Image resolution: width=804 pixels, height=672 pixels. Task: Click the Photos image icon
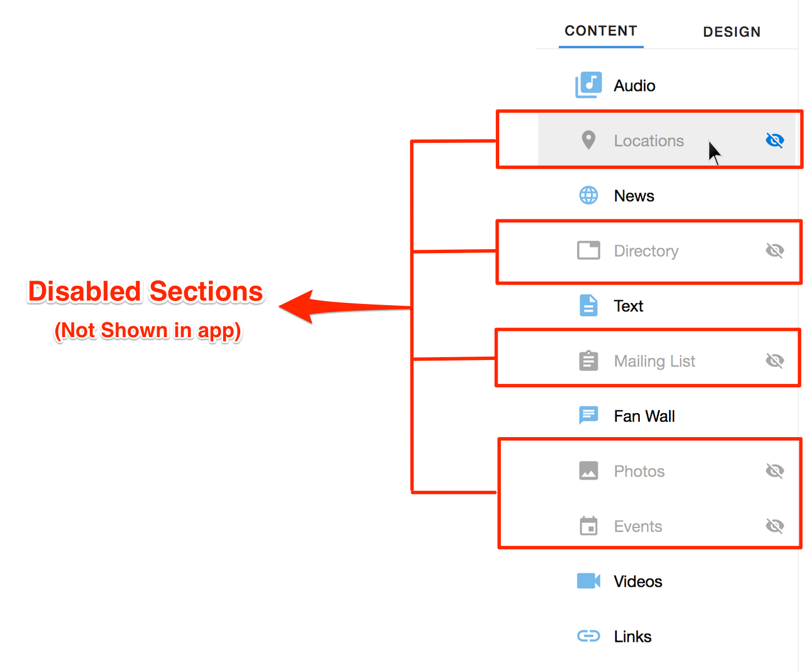pos(588,471)
